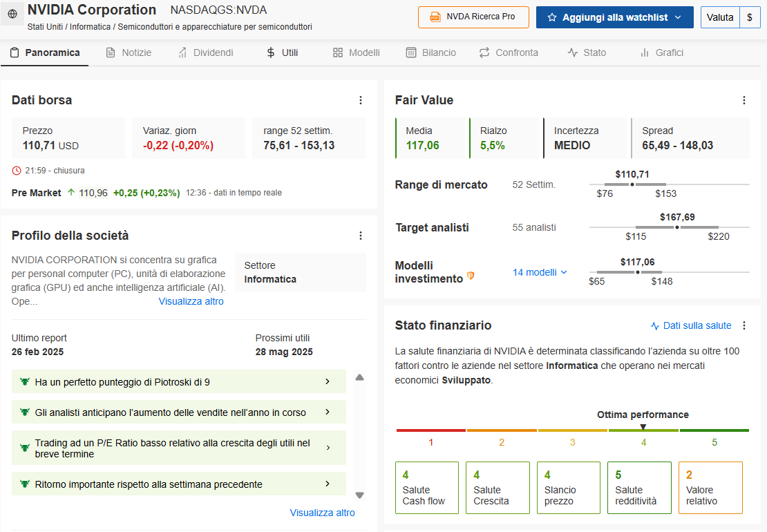
Task: Click the Ultimo report 26 feb 2025 date
Action: coord(38,352)
